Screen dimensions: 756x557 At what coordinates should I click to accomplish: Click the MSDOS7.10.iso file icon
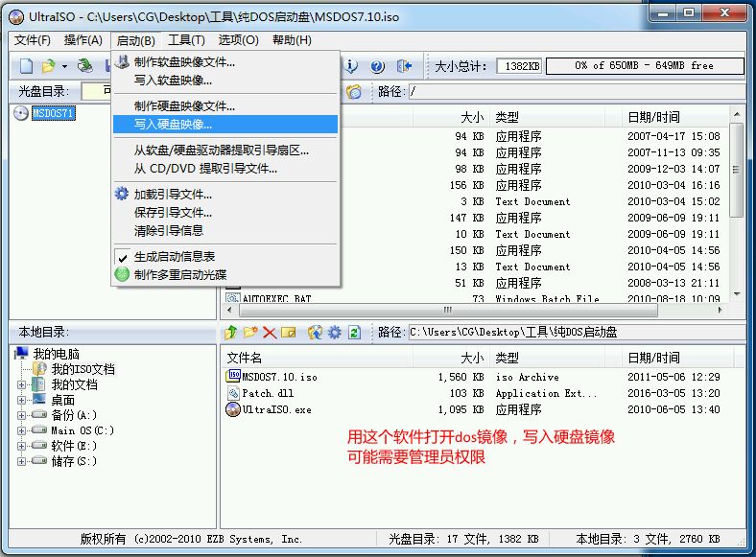point(233,376)
